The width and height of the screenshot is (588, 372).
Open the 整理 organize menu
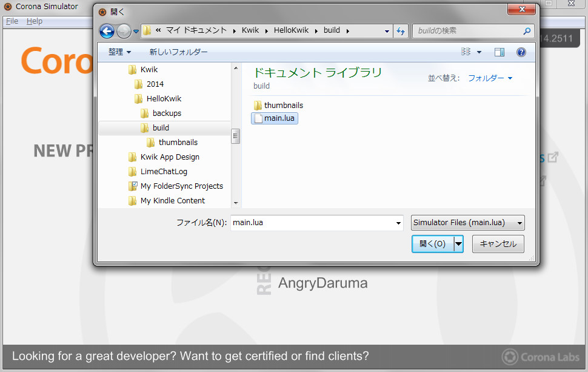coord(119,52)
